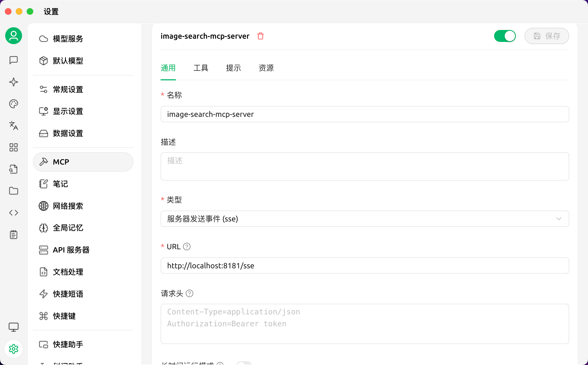Screen dimensions: 588x365
Task: Open 文档处理 settings
Action: pos(83,272)
